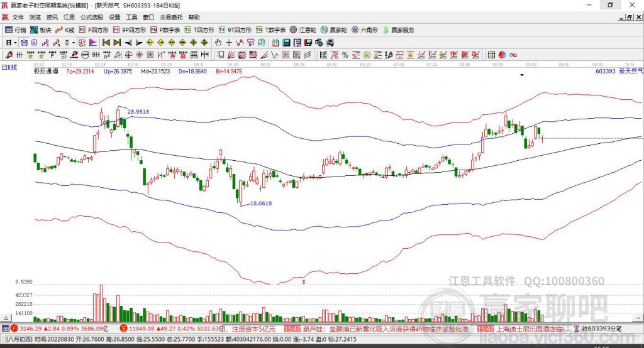Jump to first bar with skip-left icon

coord(106,43)
